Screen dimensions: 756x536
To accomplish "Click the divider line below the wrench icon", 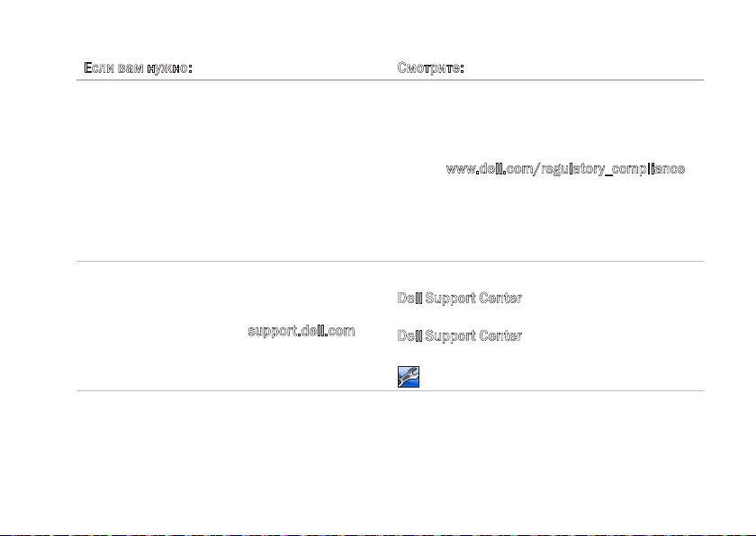I will (390, 390).
